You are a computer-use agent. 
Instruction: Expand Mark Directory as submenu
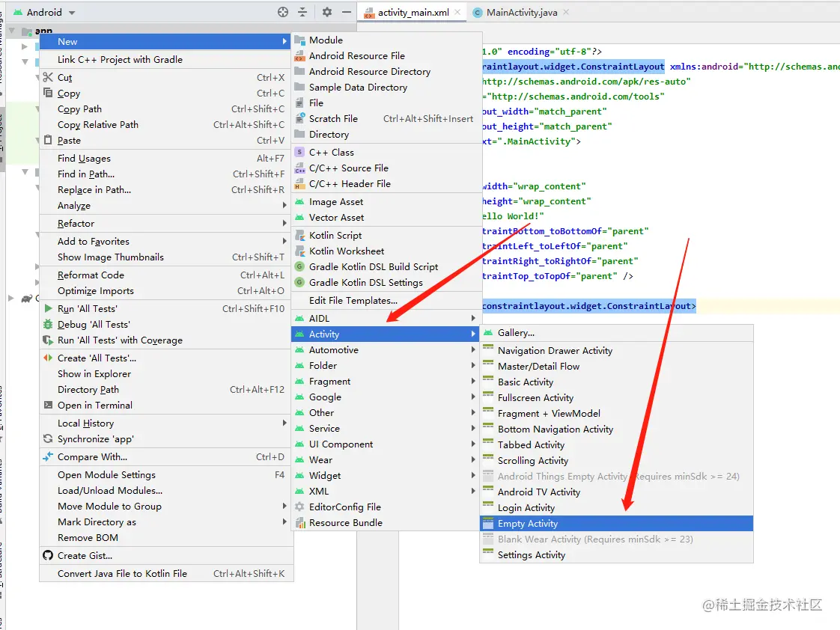166,522
